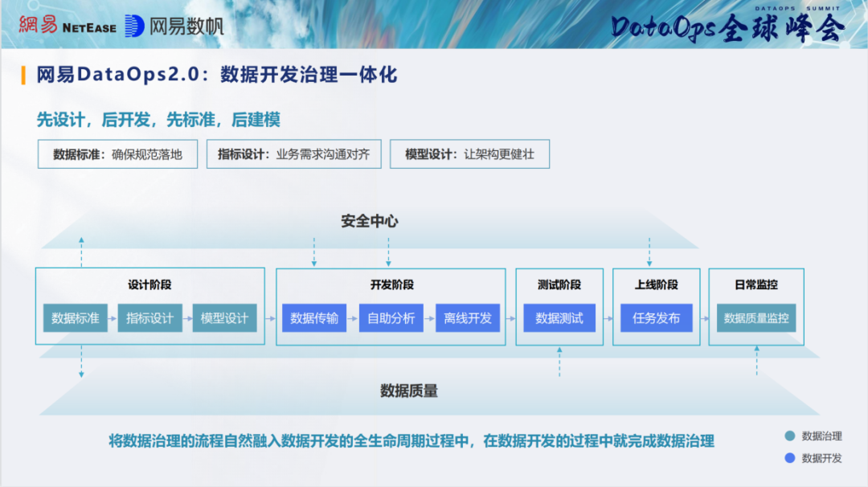
Task: Click the 数据传输 blue block
Action: (x=314, y=317)
